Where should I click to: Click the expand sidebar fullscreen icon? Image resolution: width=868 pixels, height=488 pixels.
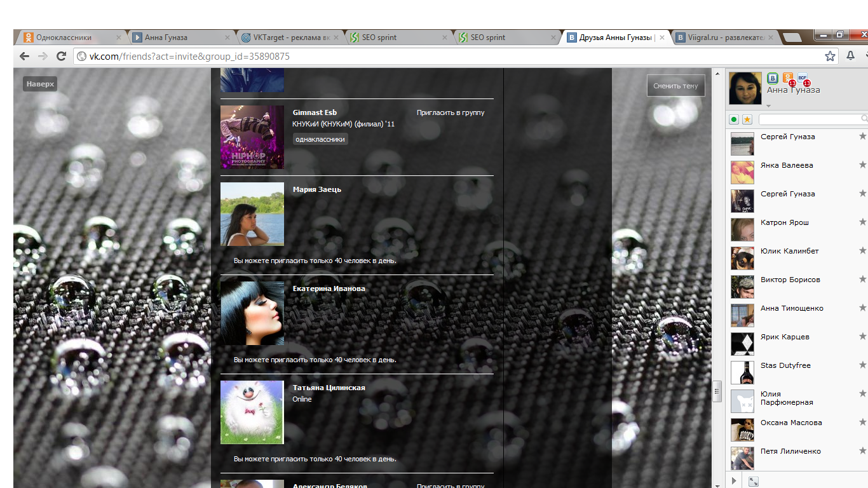753,482
